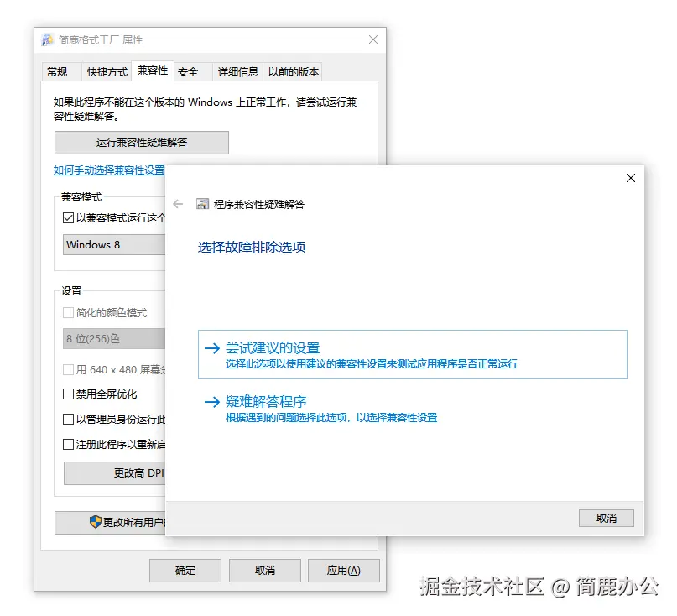Click the back arrow in the troubleshooter
Image resolution: width=677 pixels, height=616 pixels.
pos(178,202)
